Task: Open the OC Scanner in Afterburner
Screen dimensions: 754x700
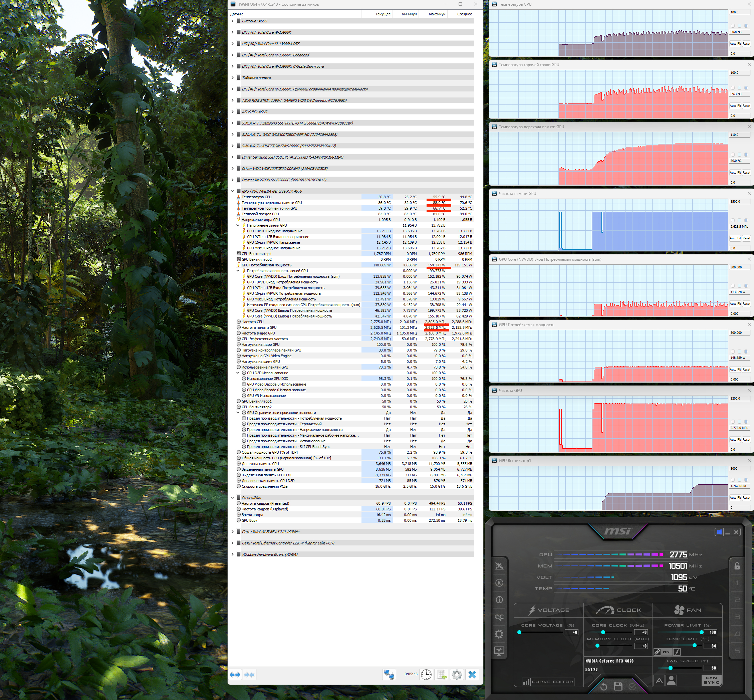Action: 499,617
